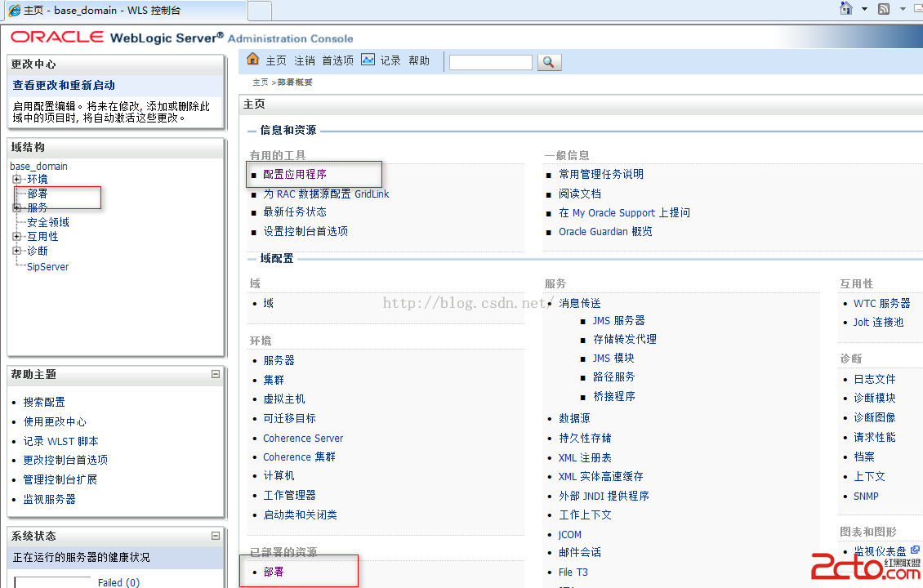The width and height of the screenshot is (923, 588).
Task: Click 主页 in the top toolbar
Action: coord(276,60)
